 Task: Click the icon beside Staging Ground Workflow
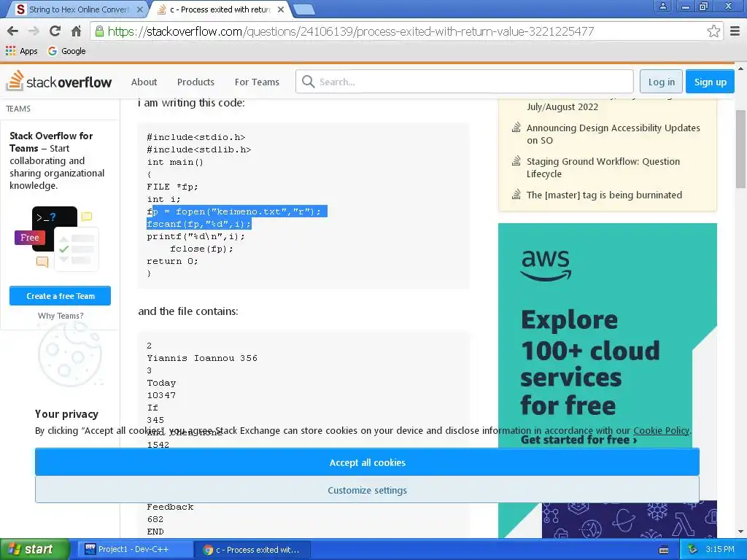pos(516,160)
